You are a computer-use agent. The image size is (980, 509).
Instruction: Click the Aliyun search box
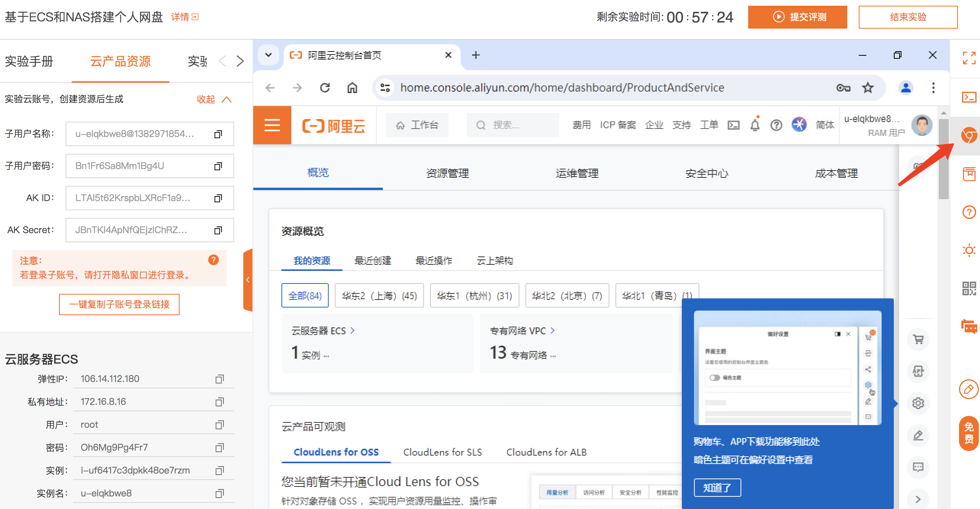(x=512, y=125)
